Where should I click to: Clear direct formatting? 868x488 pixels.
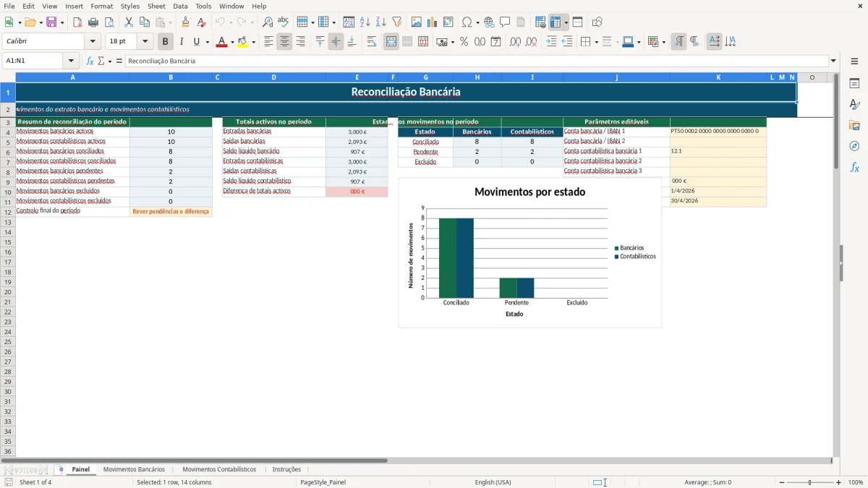tap(201, 22)
